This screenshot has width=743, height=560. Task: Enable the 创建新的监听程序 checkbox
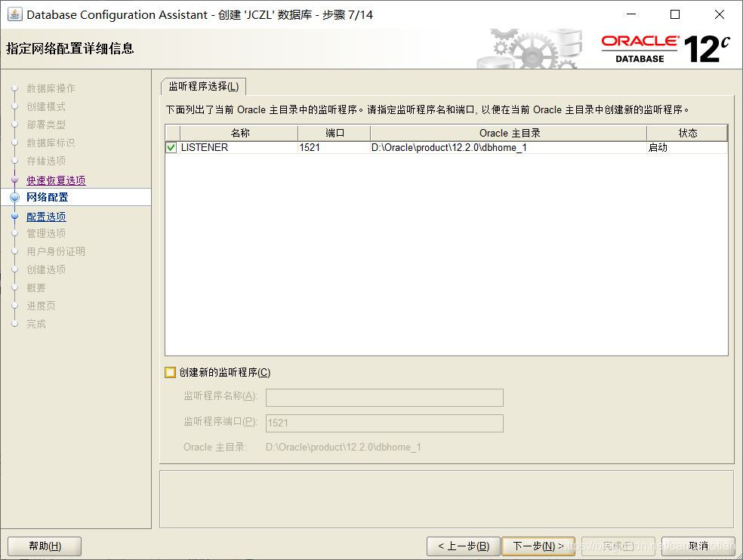click(170, 372)
